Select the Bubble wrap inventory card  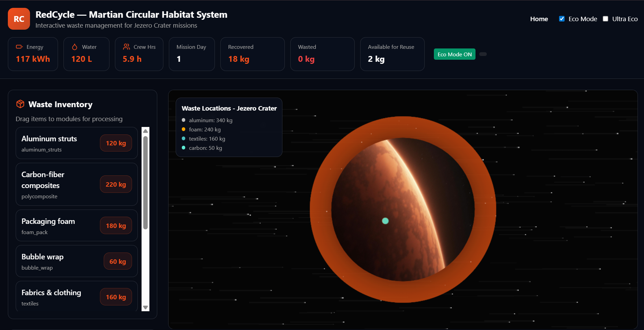point(77,261)
